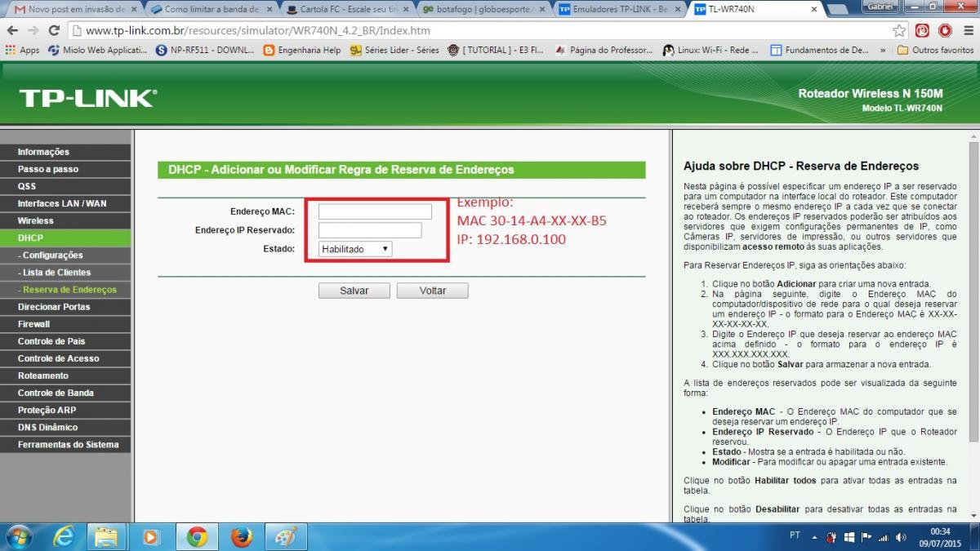Reload the page with the refresh icon
This screenshot has height=551, width=980.
coord(54,30)
